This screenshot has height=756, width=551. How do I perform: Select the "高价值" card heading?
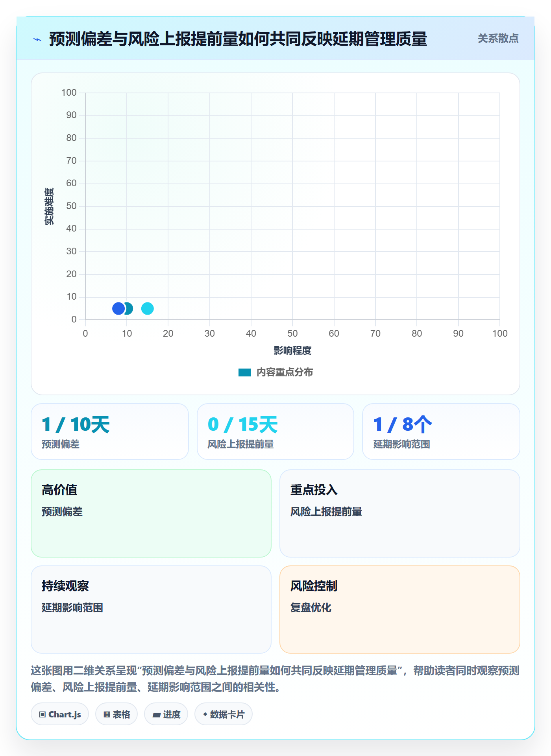click(59, 490)
